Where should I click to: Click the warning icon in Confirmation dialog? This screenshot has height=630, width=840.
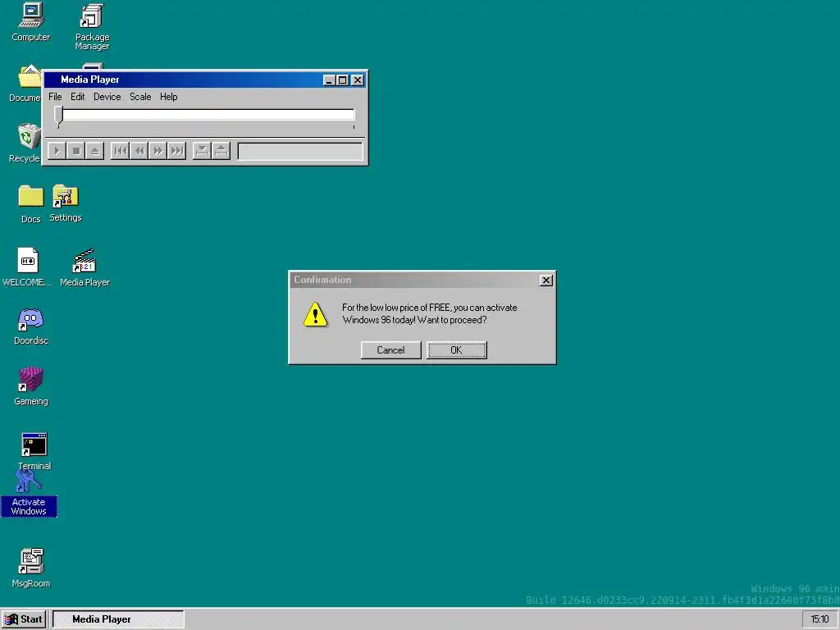316,314
